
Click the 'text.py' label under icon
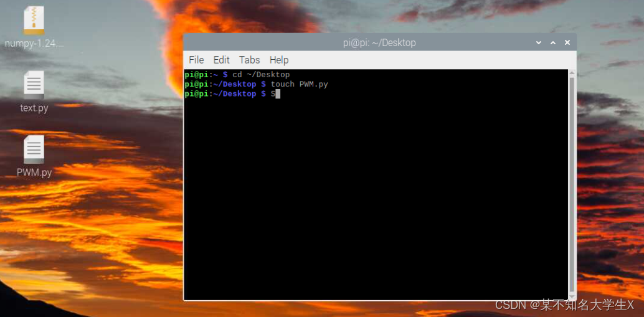coord(34,108)
